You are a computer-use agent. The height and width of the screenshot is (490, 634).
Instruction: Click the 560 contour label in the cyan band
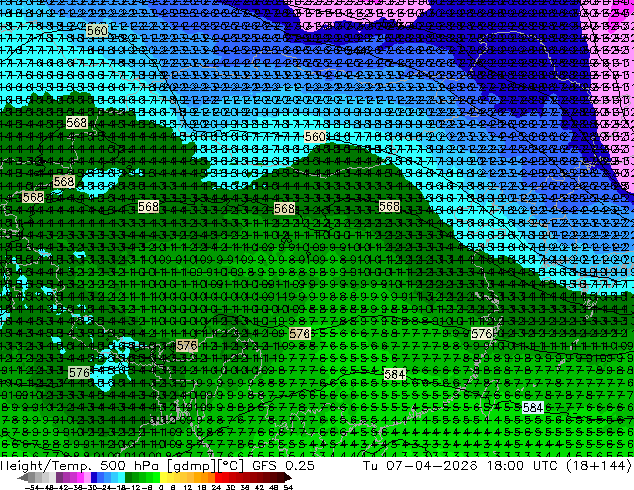click(x=315, y=137)
